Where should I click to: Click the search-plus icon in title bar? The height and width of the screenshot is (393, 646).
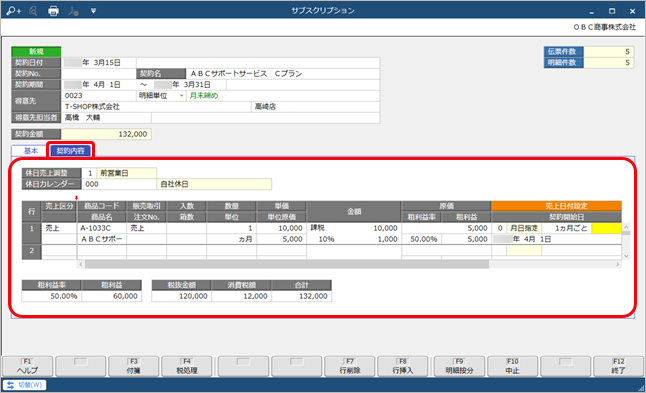tap(14, 11)
